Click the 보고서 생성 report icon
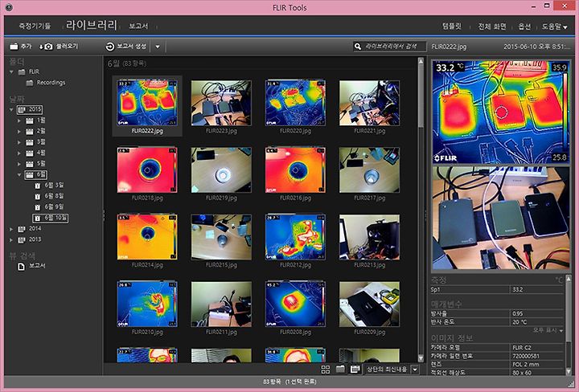The image size is (579, 392). [x=110, y=47]
